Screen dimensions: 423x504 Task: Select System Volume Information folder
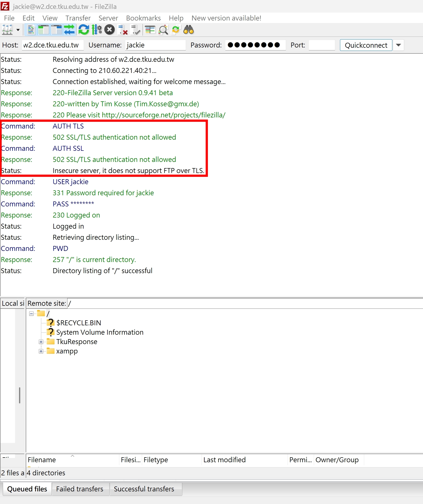[x=100, y=332]
